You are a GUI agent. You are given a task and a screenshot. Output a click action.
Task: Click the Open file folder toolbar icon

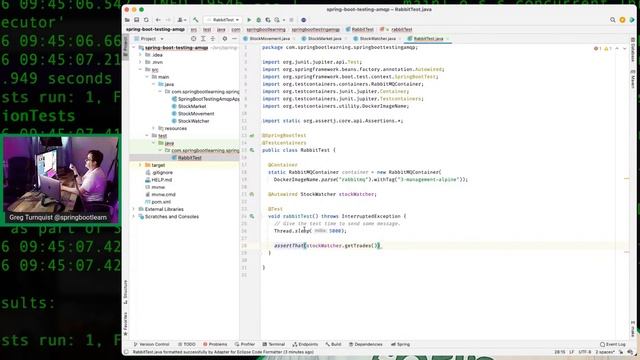127,20
